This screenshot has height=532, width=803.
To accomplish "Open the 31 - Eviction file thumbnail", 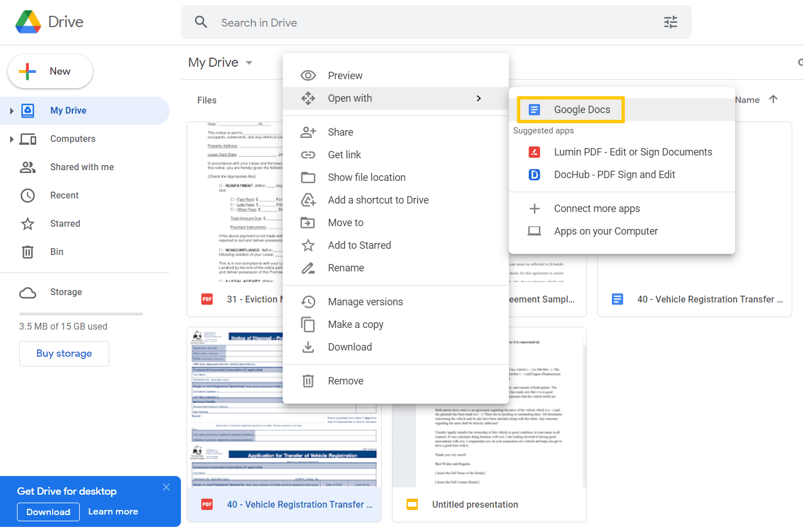I will coord(235,201).
